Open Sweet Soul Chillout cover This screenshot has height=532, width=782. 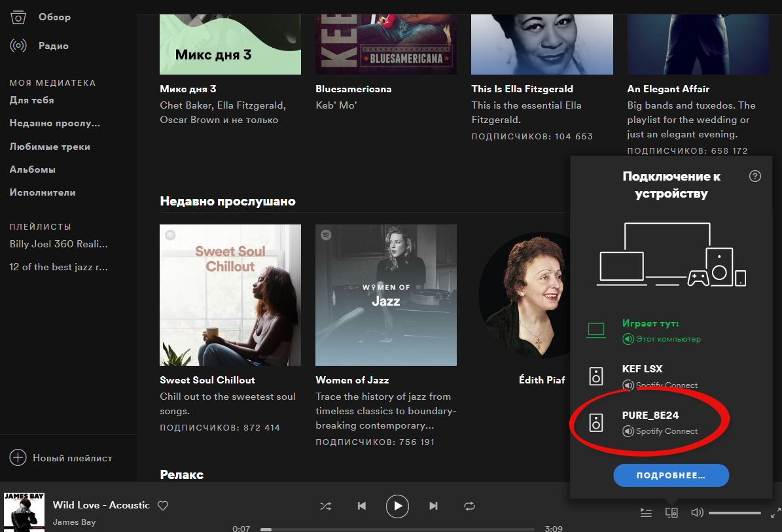pos(230,295)
